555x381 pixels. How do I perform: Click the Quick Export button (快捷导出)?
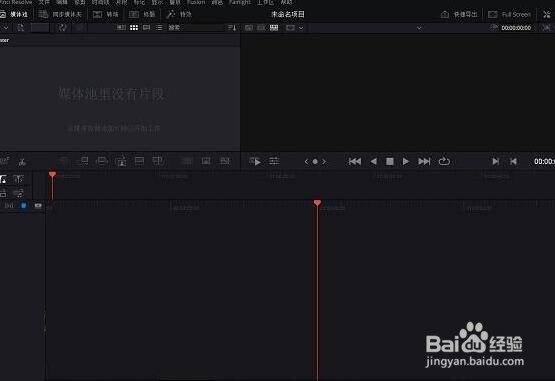(x=459, y=15)
